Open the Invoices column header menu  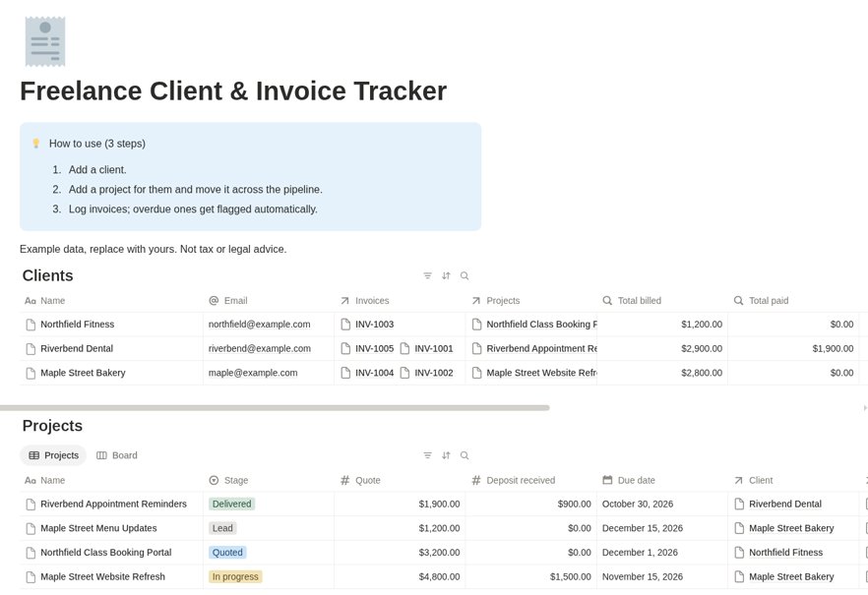[400, 300]
